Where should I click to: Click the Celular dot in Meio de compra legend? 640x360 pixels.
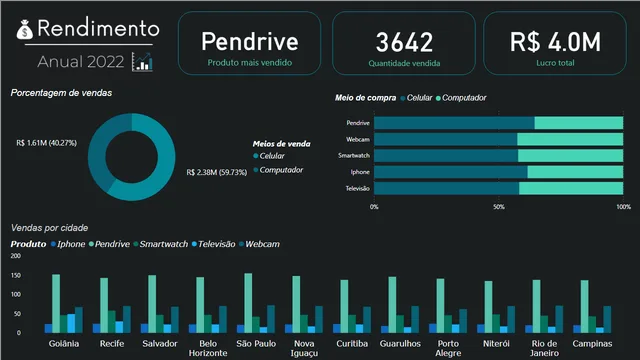coord(403,98)
